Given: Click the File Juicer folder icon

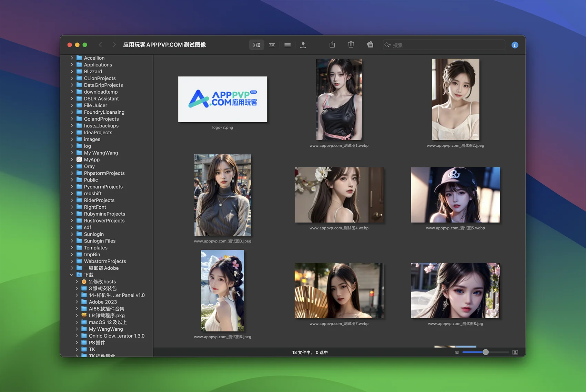Looking at the screenshot, I should point(79,105).
